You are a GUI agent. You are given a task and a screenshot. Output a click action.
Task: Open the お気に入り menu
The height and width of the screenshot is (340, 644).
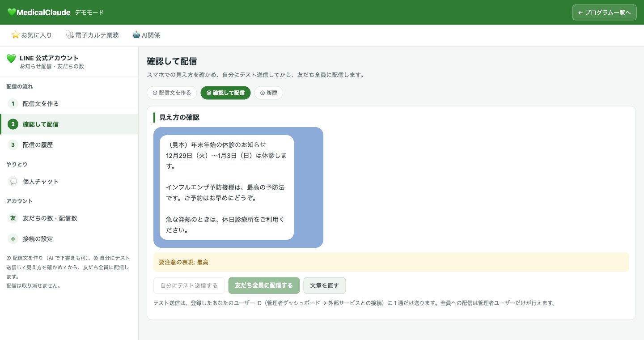click(32, 35)
